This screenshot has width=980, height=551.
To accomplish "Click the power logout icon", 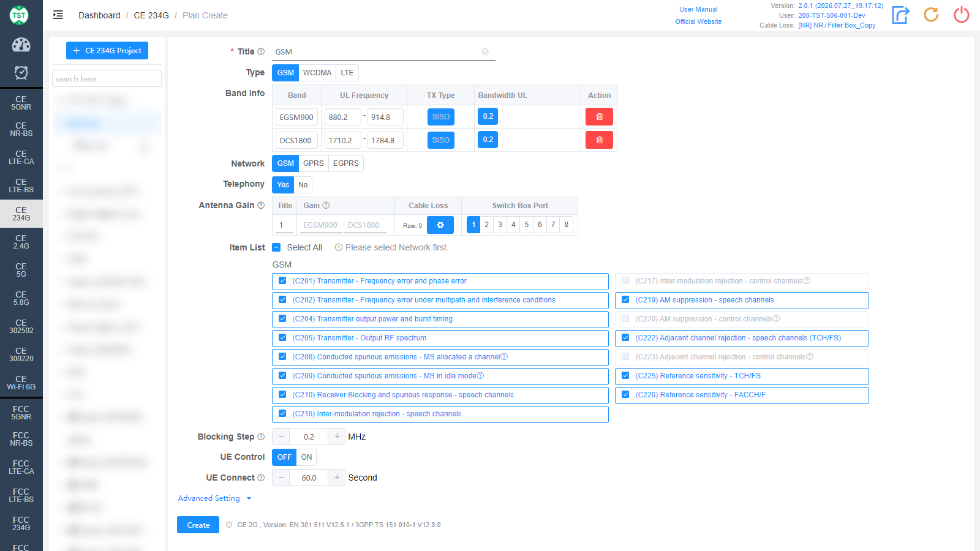I will tap(962, 15).
